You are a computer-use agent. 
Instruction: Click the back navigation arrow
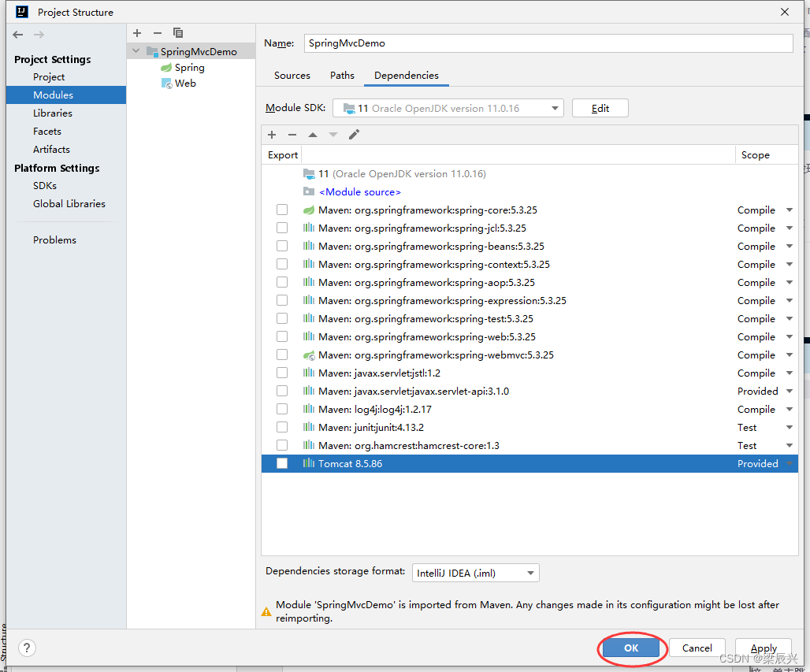[18, 35]
